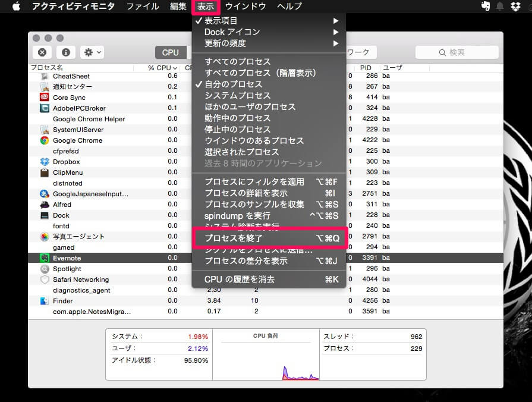This screenshot has width=532, height=402.
Task: Select 自分のプロセス filter
Action: (269, 84)
